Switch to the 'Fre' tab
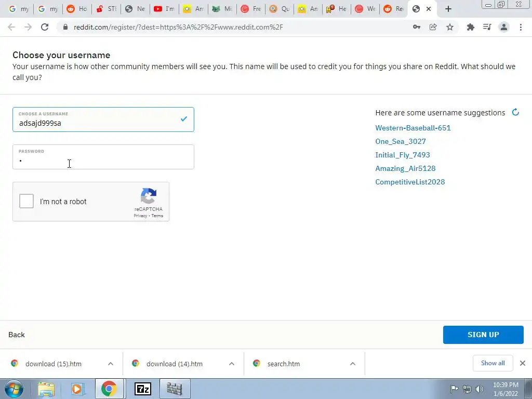 tap(251, 9)
